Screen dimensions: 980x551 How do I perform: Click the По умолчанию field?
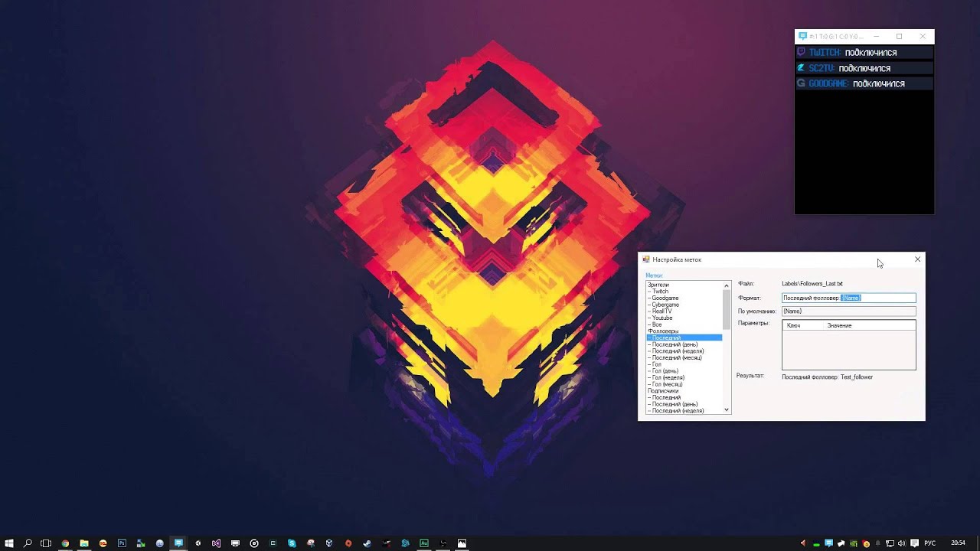[x=848, y=311]
